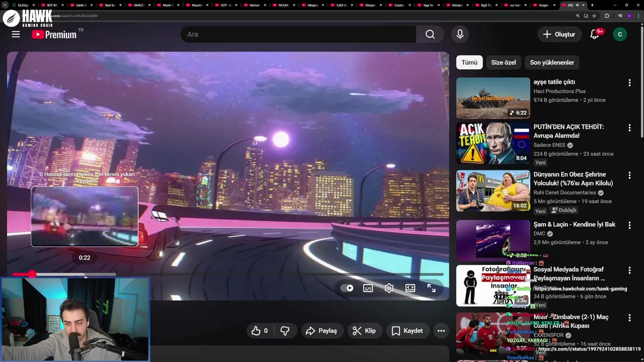Switch player to theater mode
Image resolution: width=644 pixels, height=362 pixels.
[410, 288]
